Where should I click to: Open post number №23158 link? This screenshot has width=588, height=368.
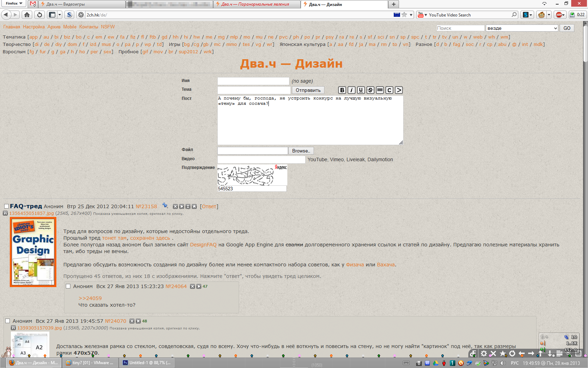[146, 206]
